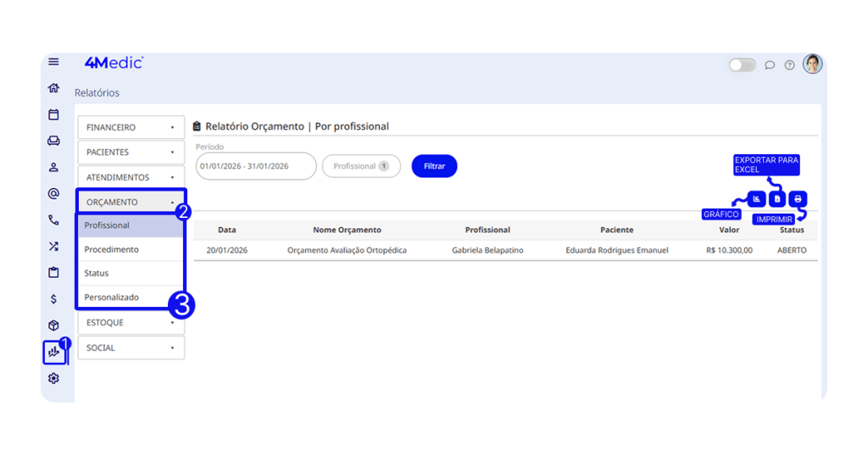Screen dimensions: 868x456
Task: Go to home via sidebar house icon
Action: click(54, 88)
